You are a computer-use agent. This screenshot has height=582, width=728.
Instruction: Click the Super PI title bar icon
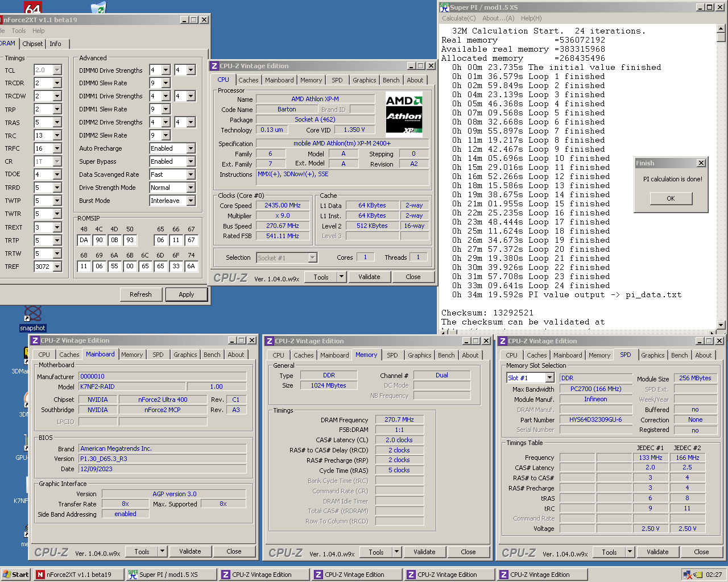(444, 7)
